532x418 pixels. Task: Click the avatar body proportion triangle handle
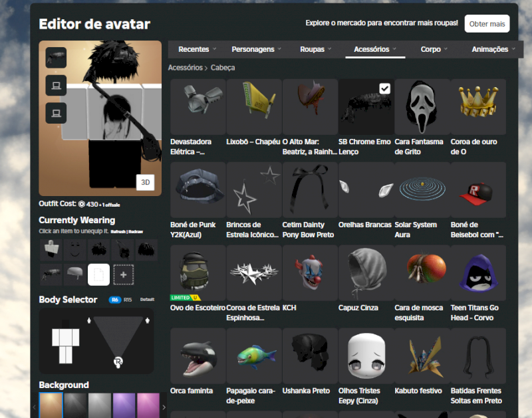118,362
